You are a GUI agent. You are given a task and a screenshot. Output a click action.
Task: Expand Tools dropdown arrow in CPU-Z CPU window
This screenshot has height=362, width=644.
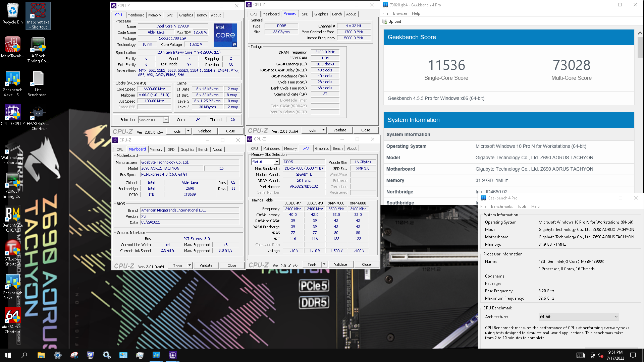pos(188,131)
